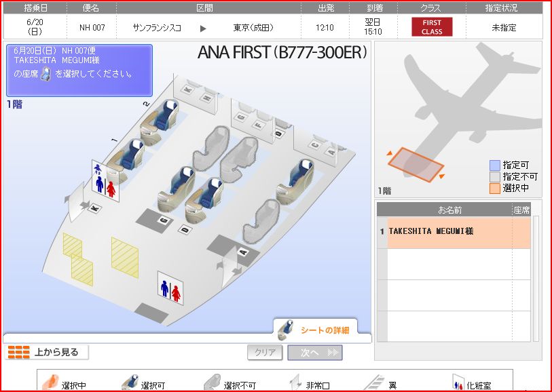The height and width of the screenshot is (392, 552).
Task: Select available seat 1K near the lavatory
Action: 126,161
